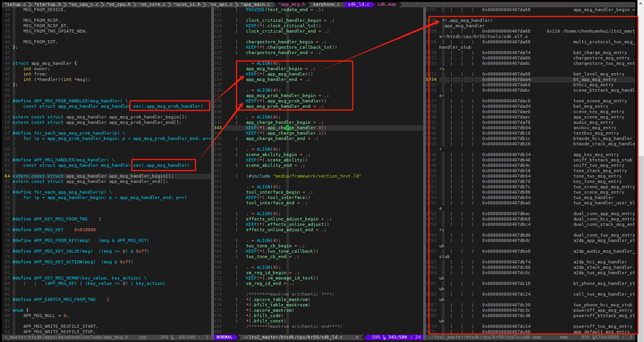Click the 0x210 section size in sdk.map

pos(553,31)
